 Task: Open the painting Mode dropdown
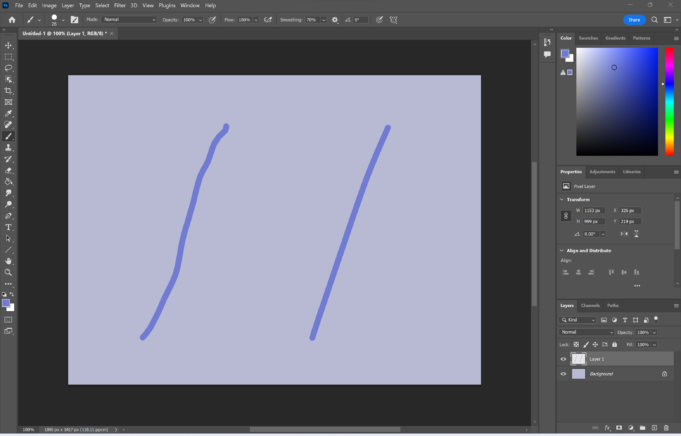coord(129,20)
